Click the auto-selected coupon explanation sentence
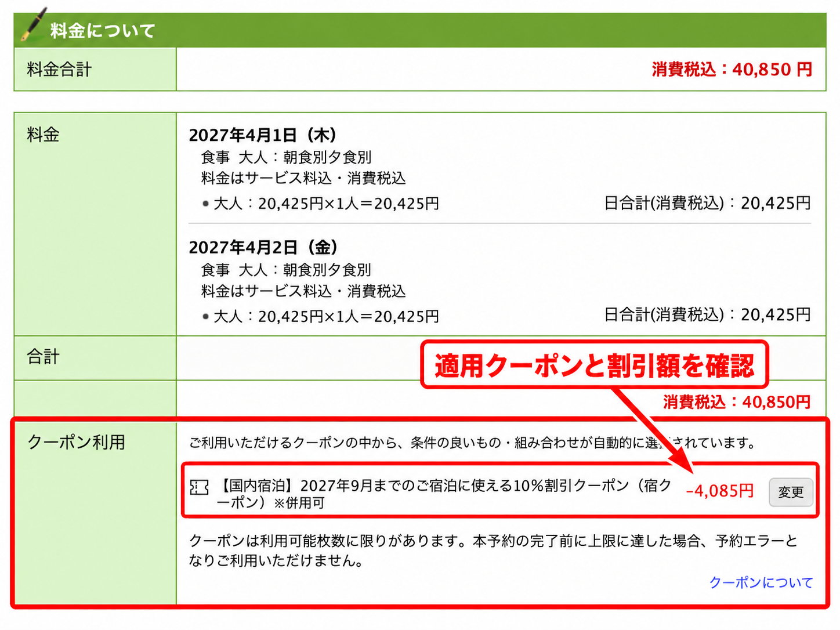The width and height of the screenshot is (840, 630). tap(473, 443)
